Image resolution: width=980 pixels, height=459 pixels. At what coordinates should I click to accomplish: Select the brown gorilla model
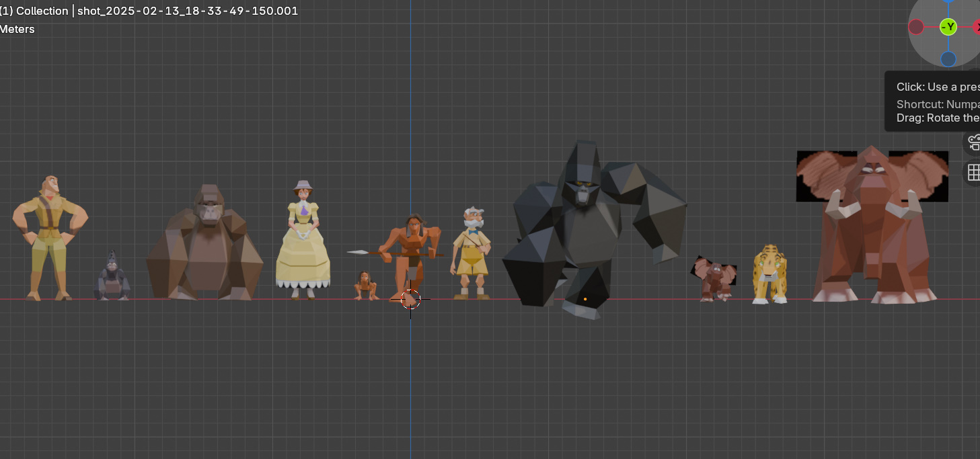[204, 243]
